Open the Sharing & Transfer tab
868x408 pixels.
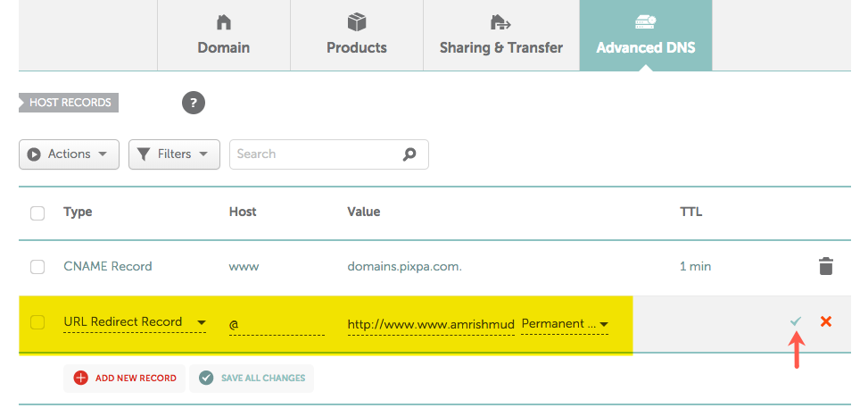click(x=501, y=36)
